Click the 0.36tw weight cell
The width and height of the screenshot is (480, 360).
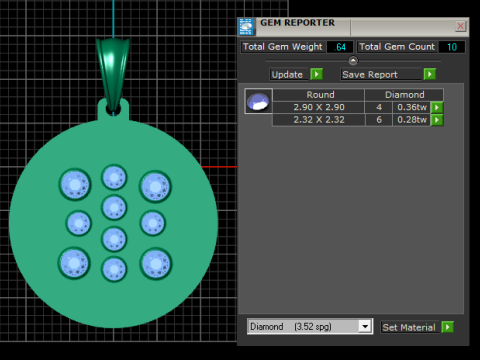click(x=412, y=107)
